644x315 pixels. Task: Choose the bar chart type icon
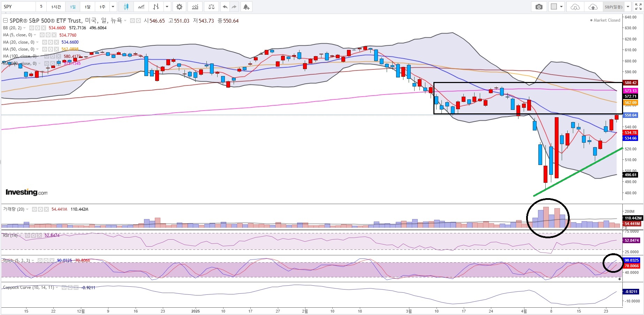[156, 7]
